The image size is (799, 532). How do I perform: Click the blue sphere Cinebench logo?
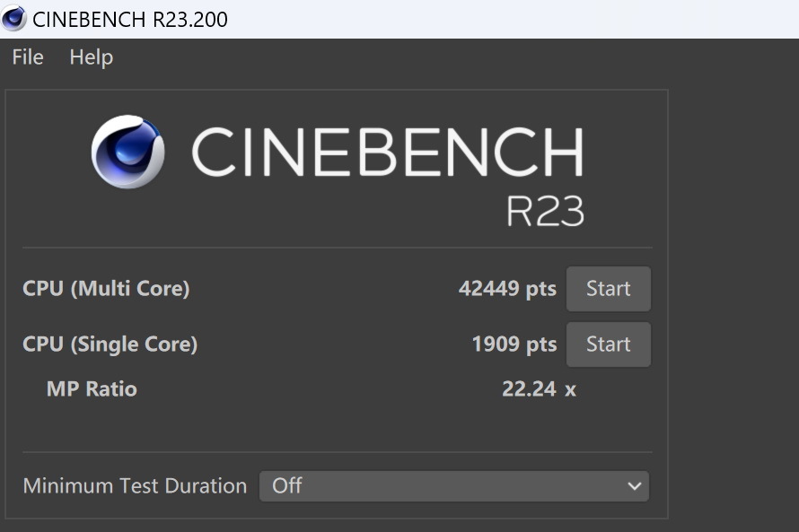127,152
